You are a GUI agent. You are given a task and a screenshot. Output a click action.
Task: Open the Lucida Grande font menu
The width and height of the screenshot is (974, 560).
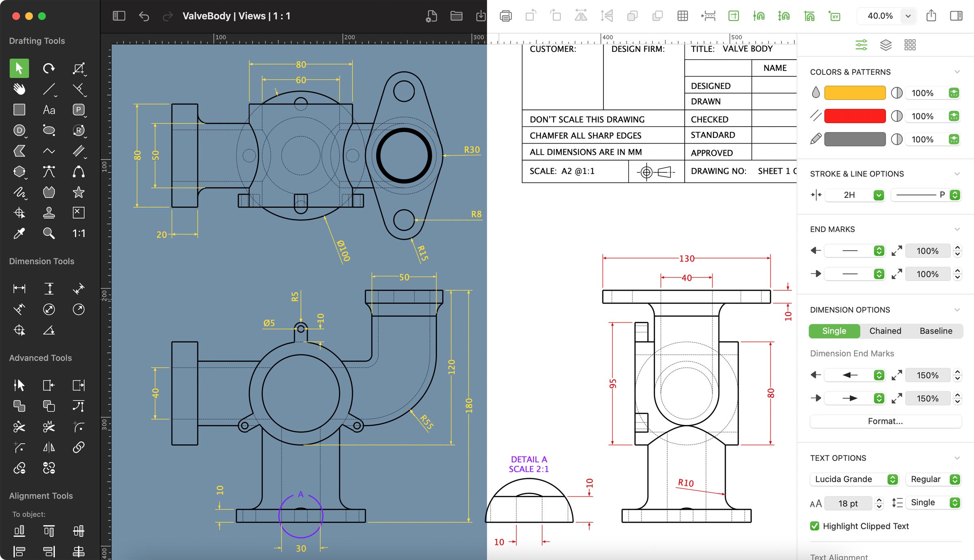(x=854, y=479)
